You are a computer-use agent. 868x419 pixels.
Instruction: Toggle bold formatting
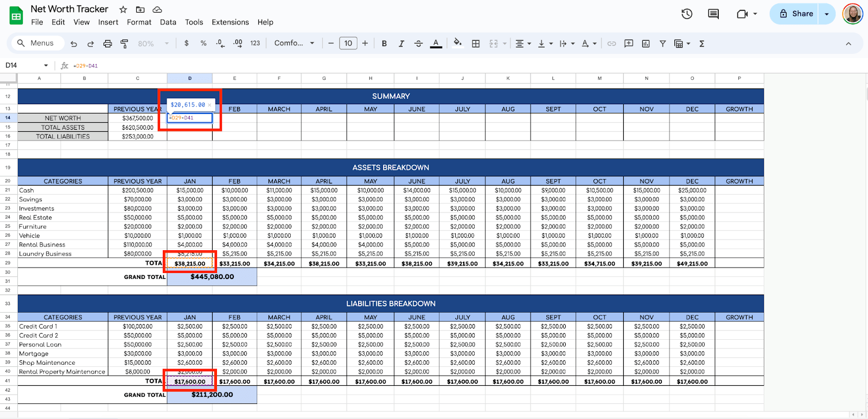point(384,43)
